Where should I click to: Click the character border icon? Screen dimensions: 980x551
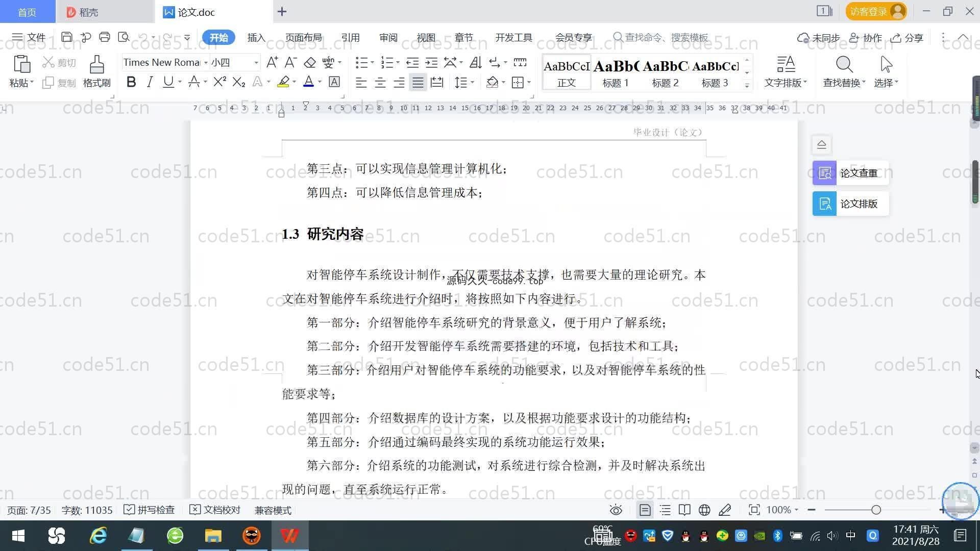pyautogui.click(x=334, y=82)
